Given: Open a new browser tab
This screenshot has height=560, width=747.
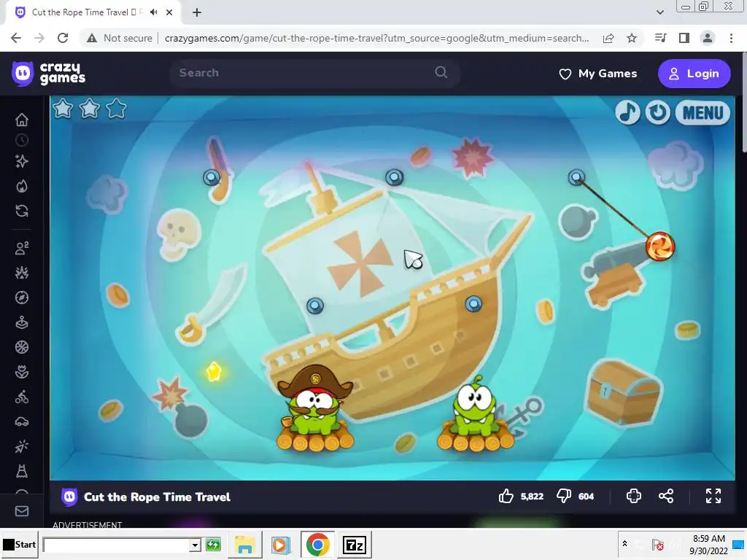Looking at the screenshot, I should tap(197, 12).
